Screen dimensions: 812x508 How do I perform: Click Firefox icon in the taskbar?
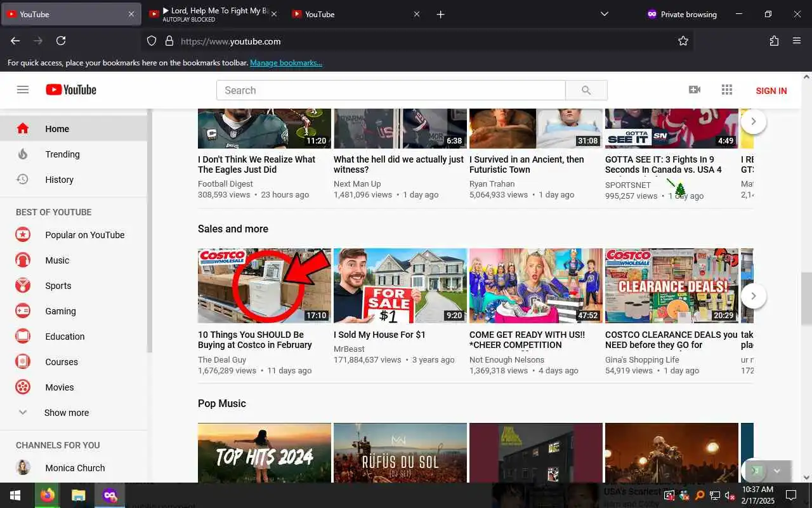(47, 495)
